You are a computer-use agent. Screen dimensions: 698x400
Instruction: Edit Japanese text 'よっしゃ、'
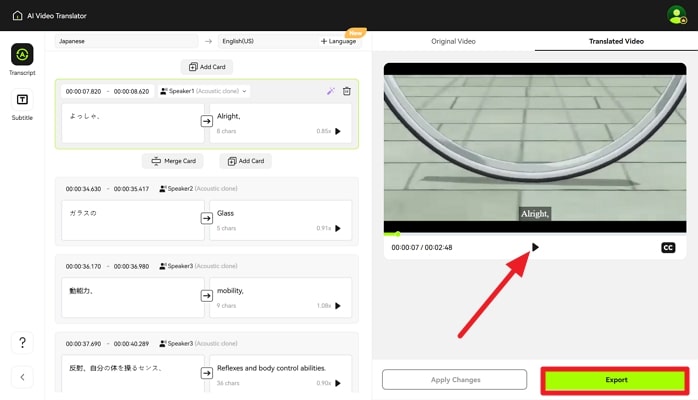pos(133,123)
